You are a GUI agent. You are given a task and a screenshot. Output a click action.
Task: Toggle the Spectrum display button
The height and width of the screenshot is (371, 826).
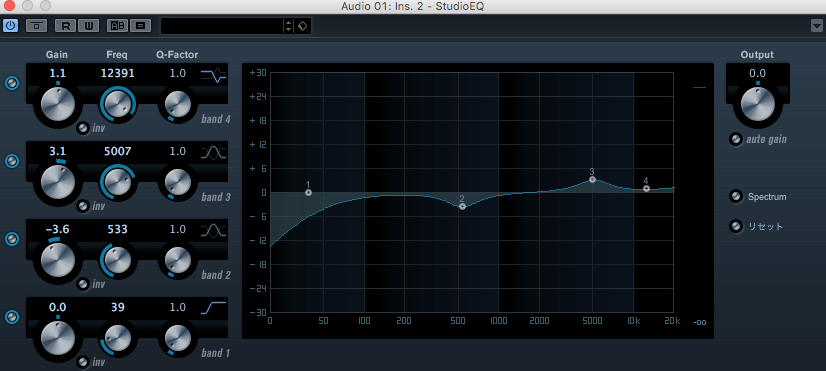coord(735,197)
